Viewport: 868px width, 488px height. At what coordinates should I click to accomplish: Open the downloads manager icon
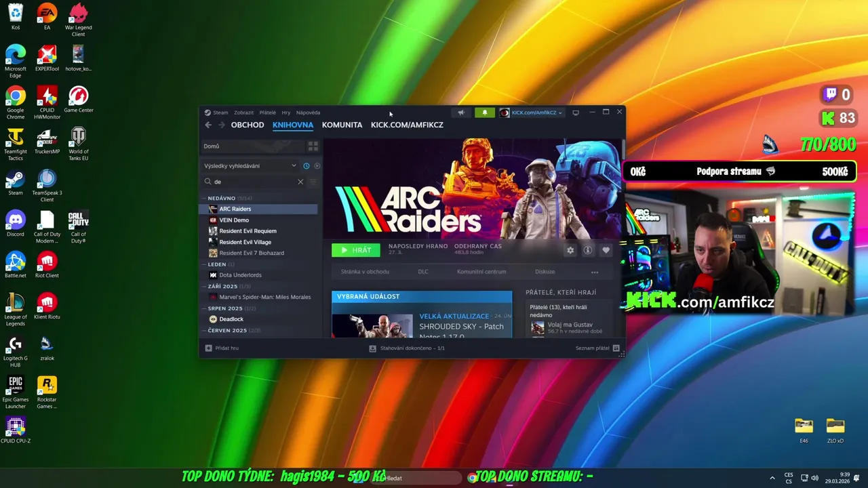click(x=372, y=348)
